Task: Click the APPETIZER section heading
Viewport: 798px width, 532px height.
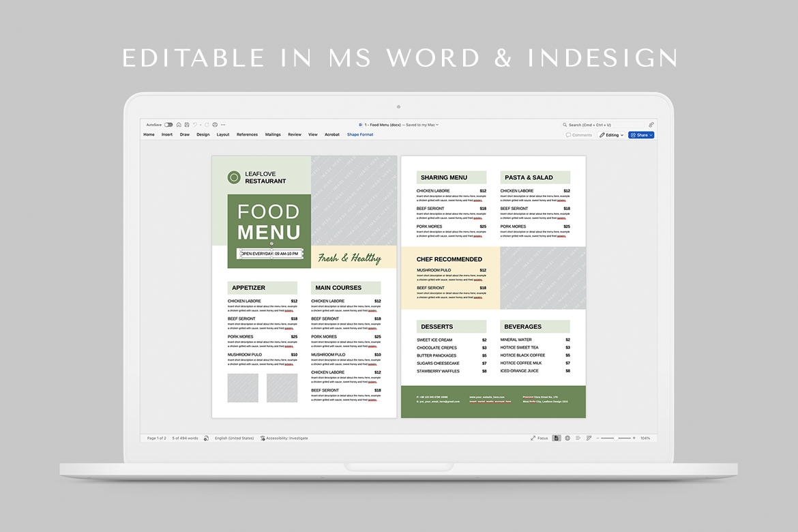Action: pyautogui.click(x=249, y=288)
